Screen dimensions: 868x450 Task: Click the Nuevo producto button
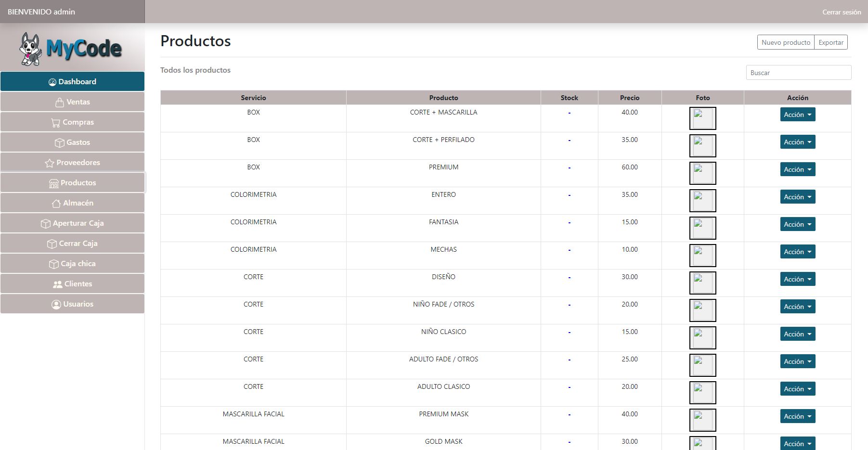[786, 42]
